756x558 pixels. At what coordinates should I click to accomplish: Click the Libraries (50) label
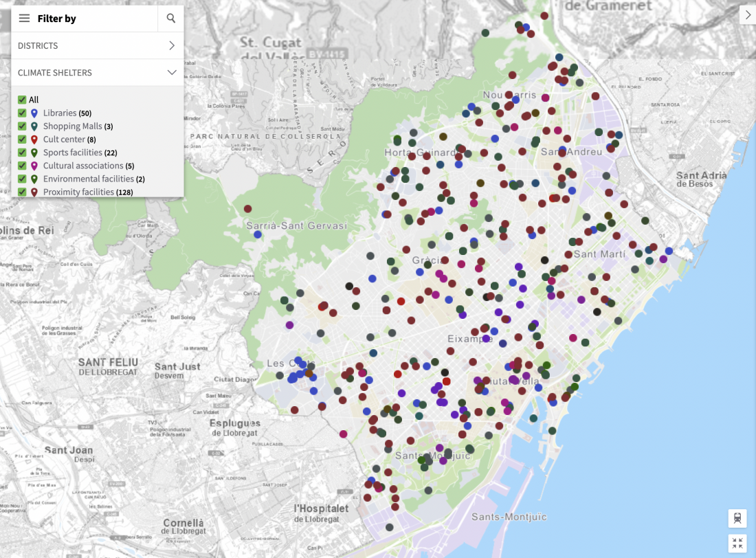(67, 113)
